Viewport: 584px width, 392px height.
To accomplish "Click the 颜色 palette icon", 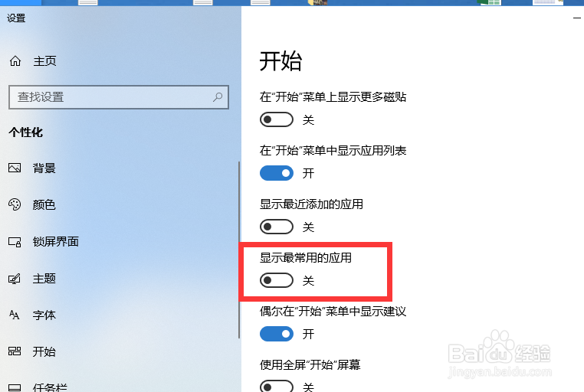I will click(15, 204).
